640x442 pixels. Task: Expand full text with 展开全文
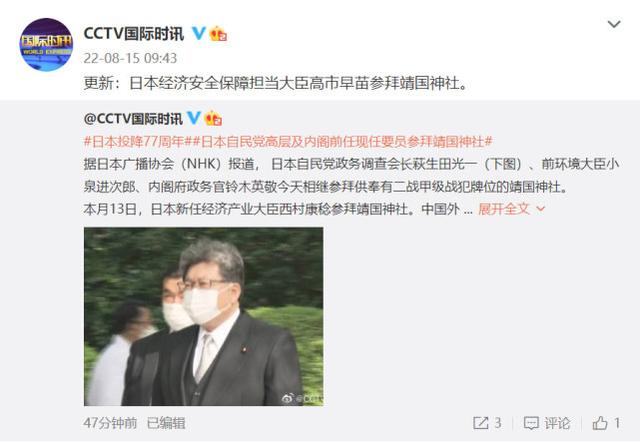504,209
